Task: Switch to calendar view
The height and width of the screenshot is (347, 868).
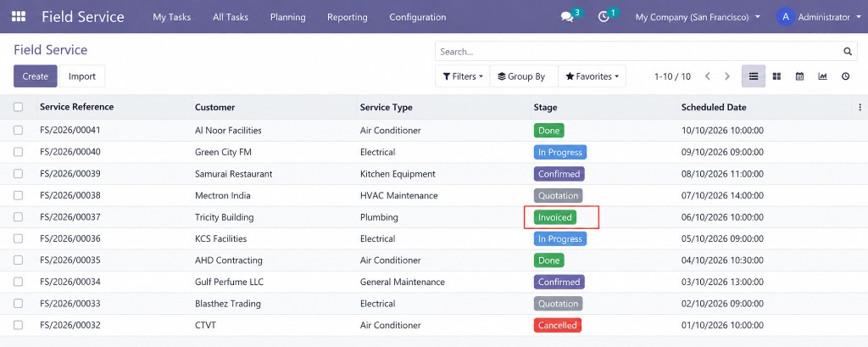Action: tap(799, 76)
